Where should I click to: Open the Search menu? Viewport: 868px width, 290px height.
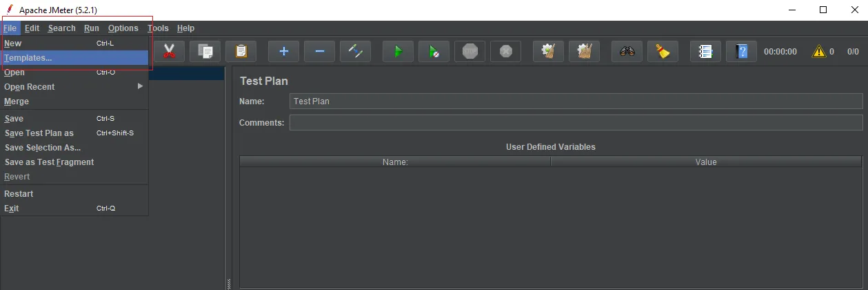61,28
